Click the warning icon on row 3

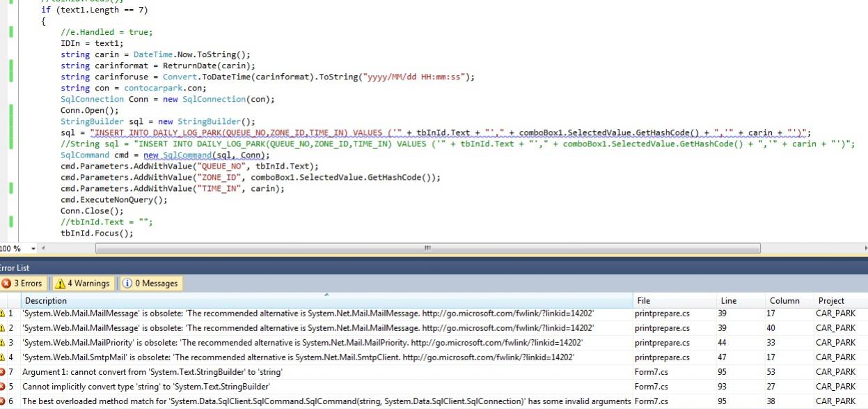pos(2,343)
